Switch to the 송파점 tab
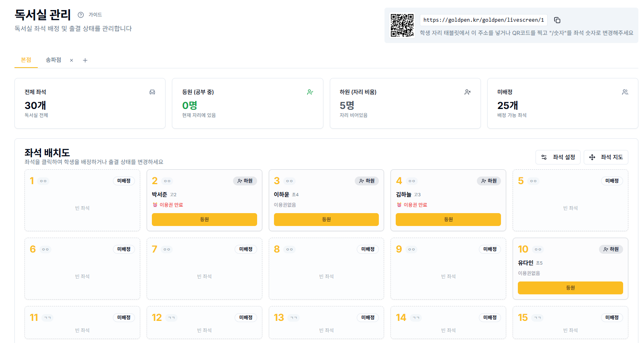This screenshot has height=343, width=644. (53, 60)
